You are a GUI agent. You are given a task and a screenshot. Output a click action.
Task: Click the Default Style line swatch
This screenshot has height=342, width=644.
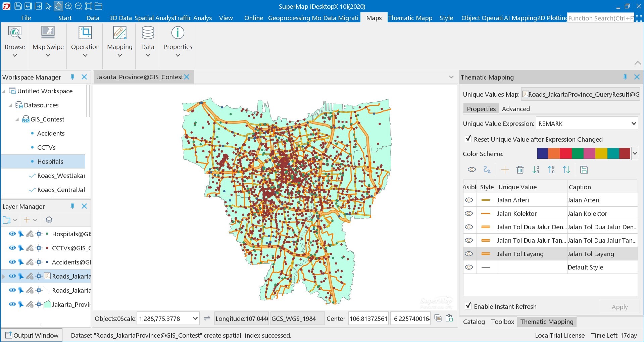coord(485,267)
